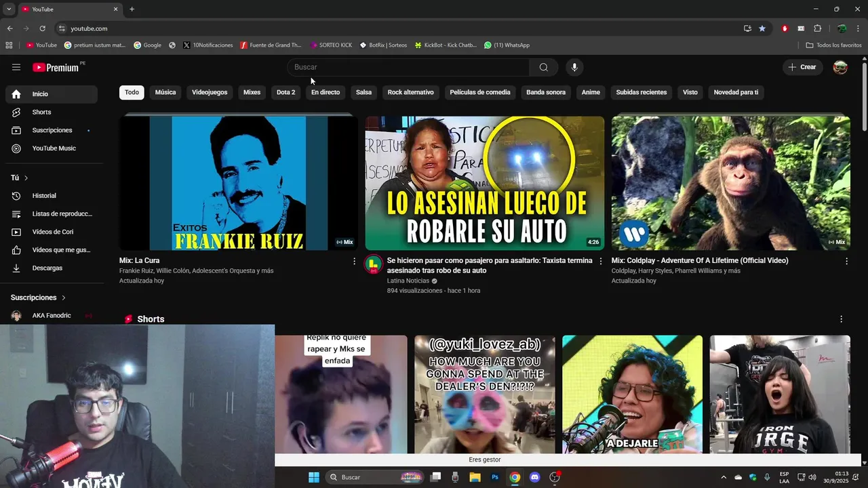
Task: Open options for Mix: La Cura
Action: click(x=354, y=261)
